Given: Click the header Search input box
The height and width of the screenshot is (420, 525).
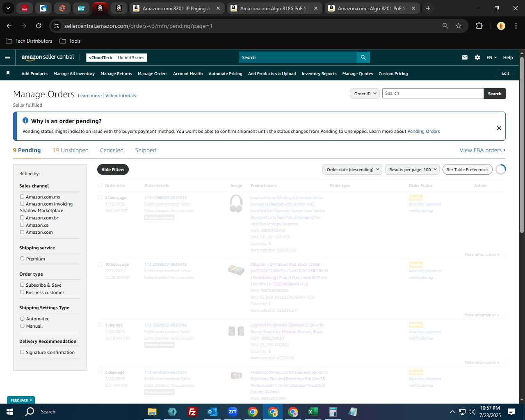Looking at the screenshot, I should (298, 57).
